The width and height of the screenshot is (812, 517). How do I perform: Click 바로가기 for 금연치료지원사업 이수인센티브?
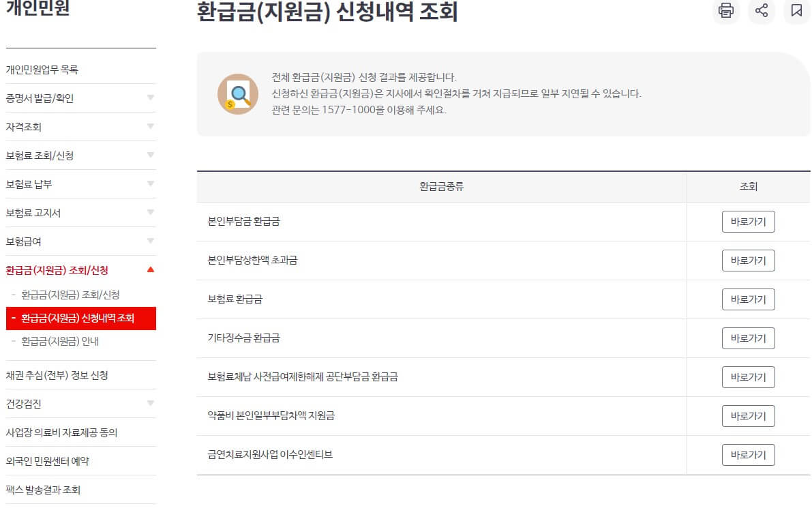pyautogui.click(x=748, y=455)
